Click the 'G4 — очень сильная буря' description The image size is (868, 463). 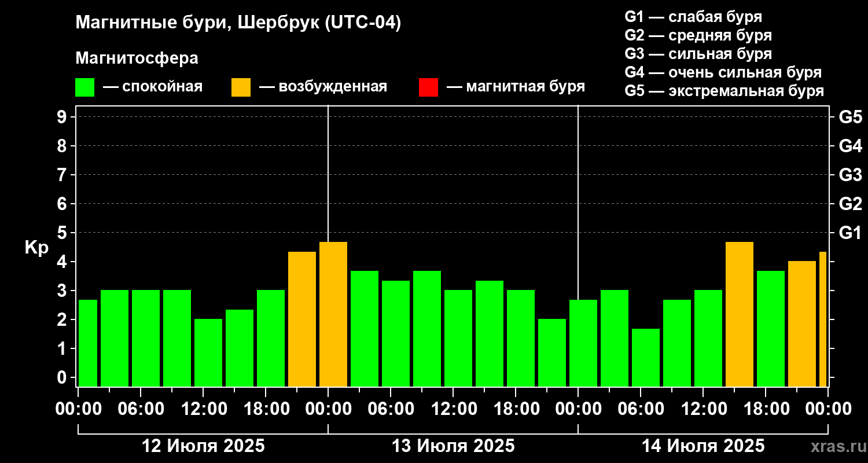(723, 72)
